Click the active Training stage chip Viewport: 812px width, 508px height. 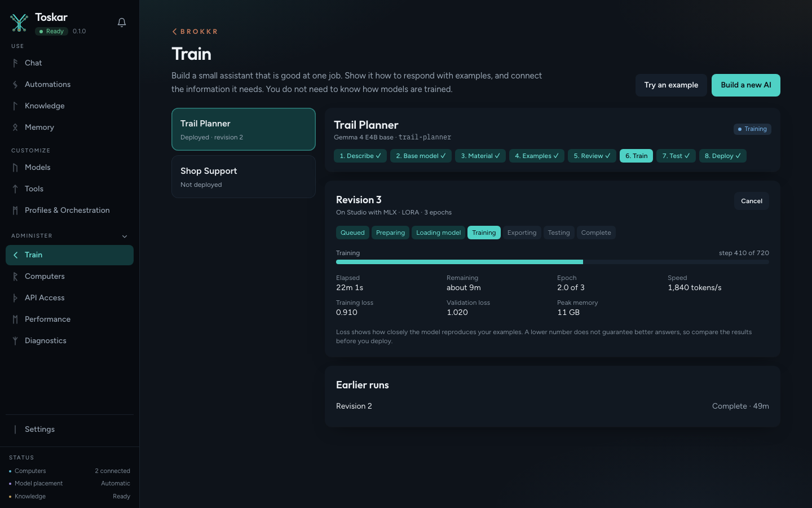(484, 233)
